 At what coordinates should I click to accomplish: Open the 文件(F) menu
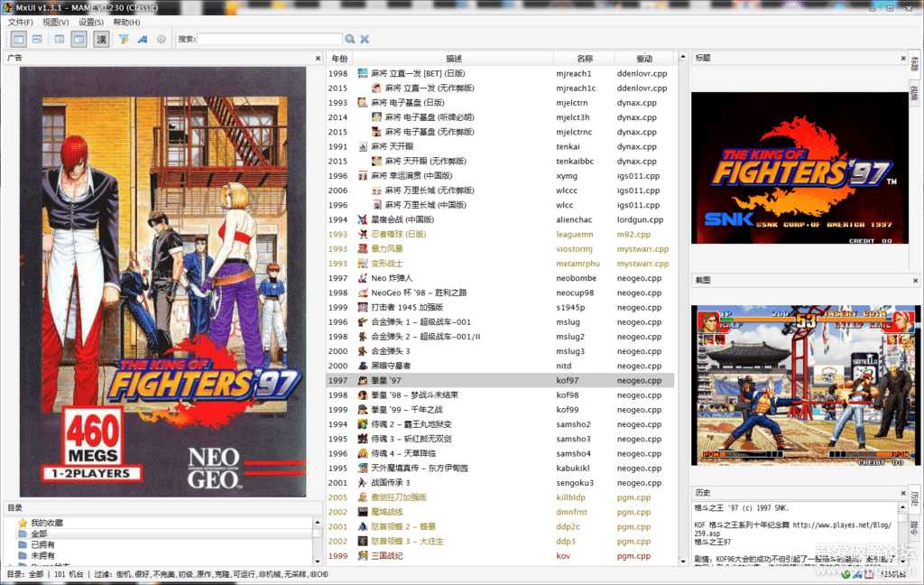(x=20, y=22)
